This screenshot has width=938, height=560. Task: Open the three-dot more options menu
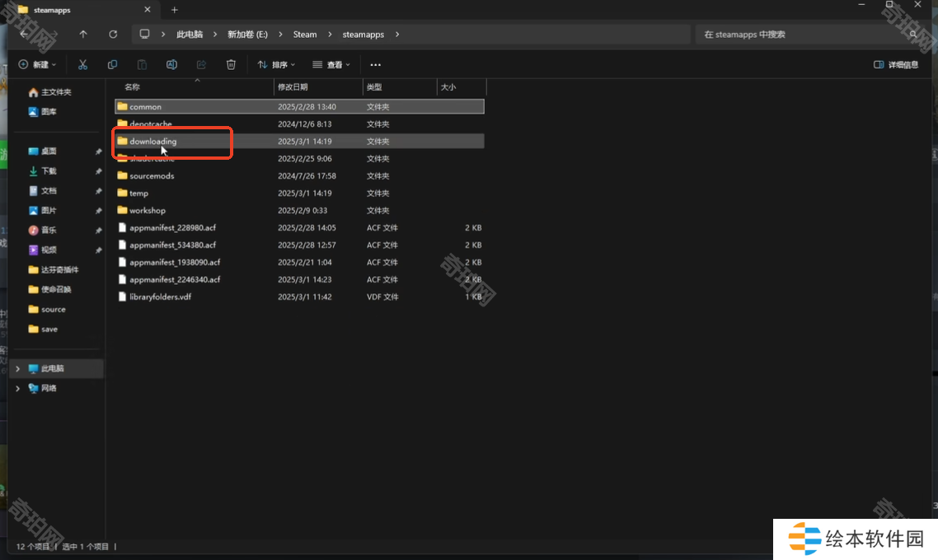376,64
